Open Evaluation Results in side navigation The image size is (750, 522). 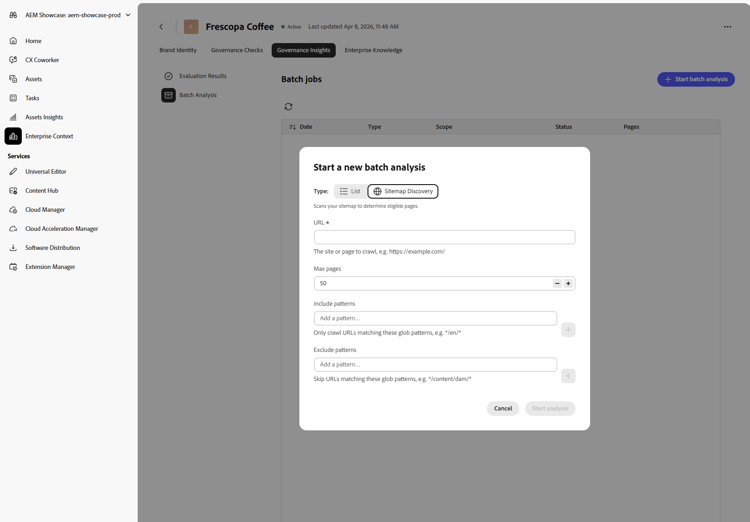click(203, 76)
